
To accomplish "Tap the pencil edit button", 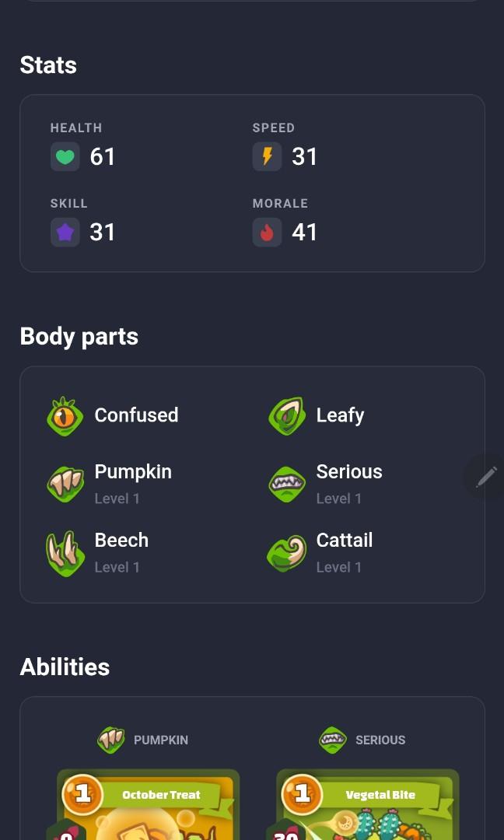I will click(486, 476).
